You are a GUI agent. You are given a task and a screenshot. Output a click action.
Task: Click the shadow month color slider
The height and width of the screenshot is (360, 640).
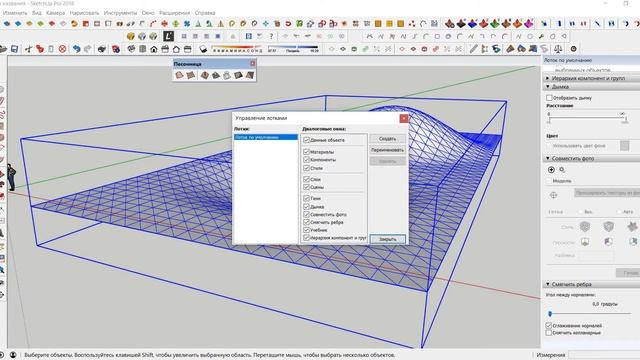237,49
